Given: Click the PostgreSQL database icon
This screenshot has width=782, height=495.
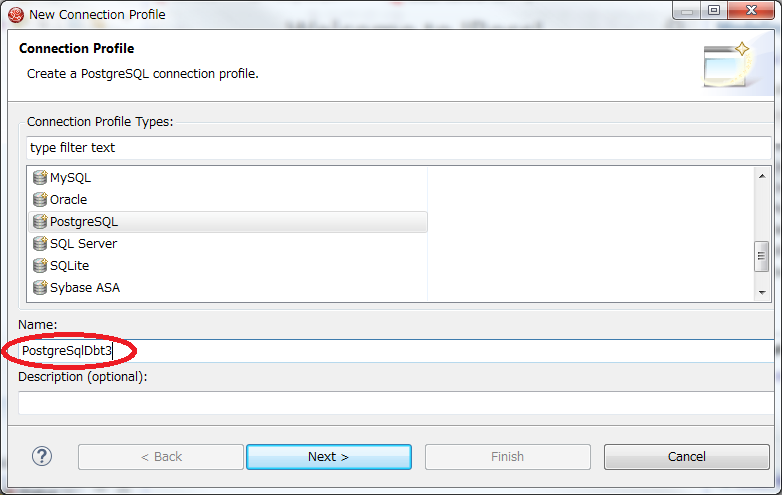Looking at the screenshot, I should [x=40, y=221].
